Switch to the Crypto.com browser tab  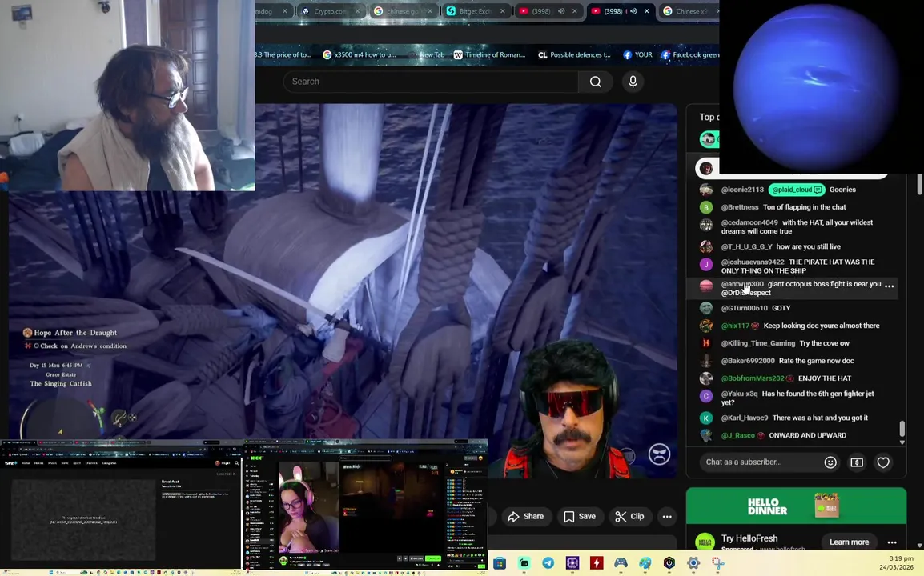pyautogui.click(x=330, y=11)
